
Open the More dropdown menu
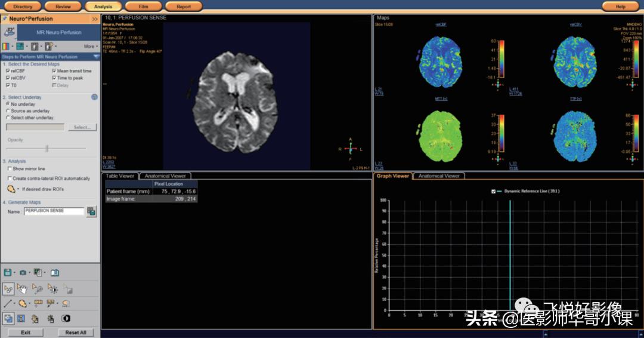coord(91,46)
